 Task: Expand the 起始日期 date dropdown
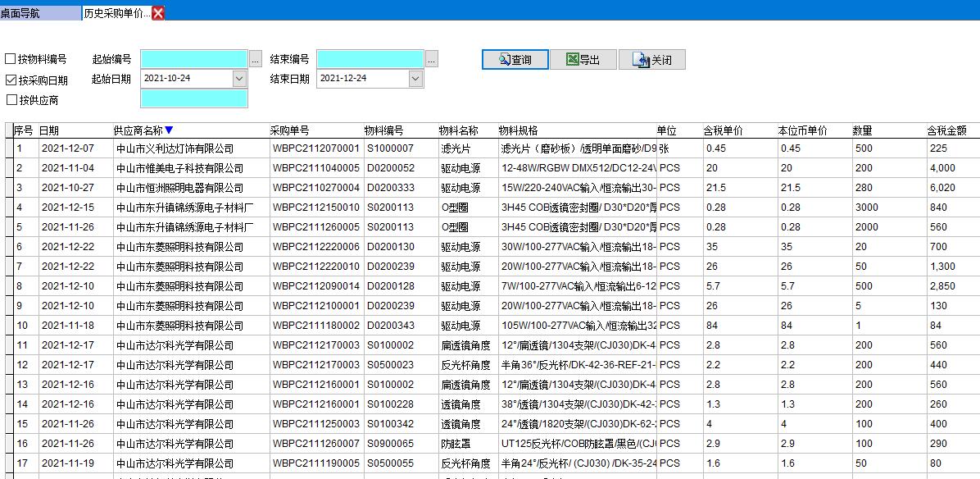(239, 79)
